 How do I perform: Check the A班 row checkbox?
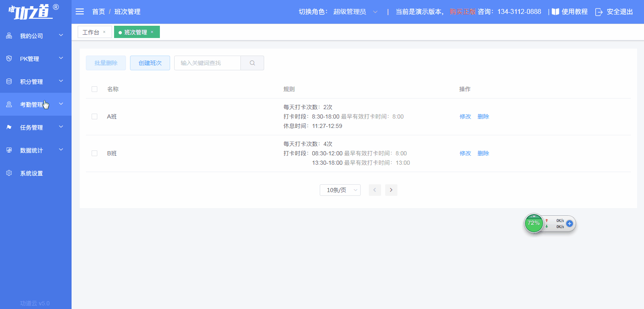coord(94,116)
